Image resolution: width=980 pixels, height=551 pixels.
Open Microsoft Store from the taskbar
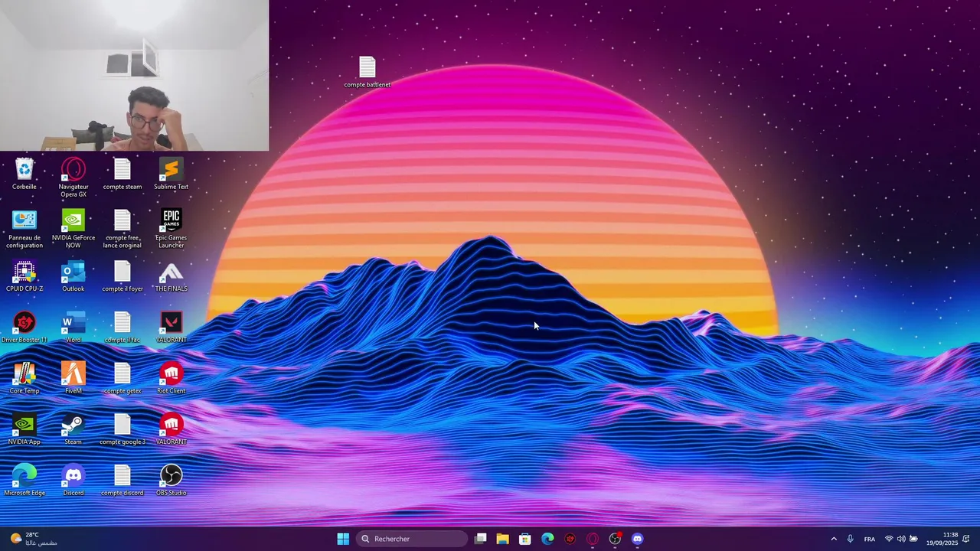(x=525, y=539)
